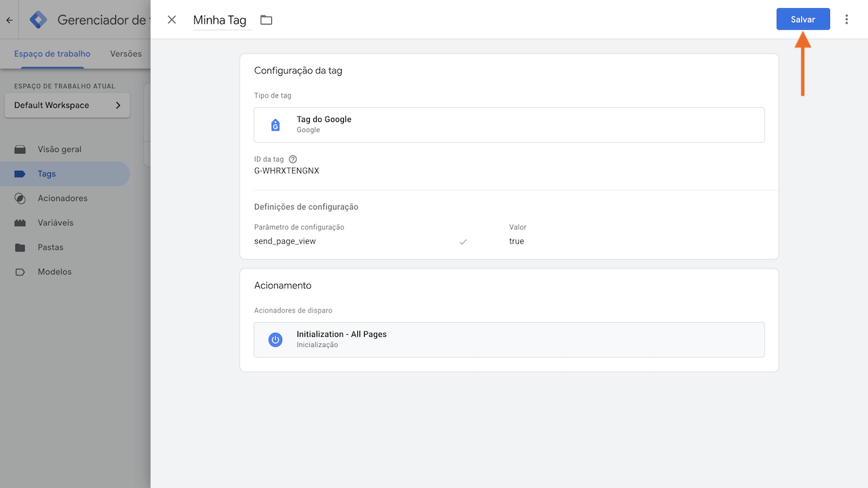868x488 pixels.
Task: Switch to the Versões tab
Action: coord(125,54)
